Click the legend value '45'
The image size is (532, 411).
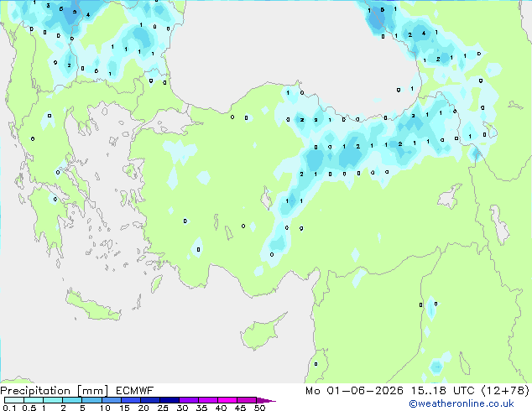pyautogui.click(x=240, y=408)
